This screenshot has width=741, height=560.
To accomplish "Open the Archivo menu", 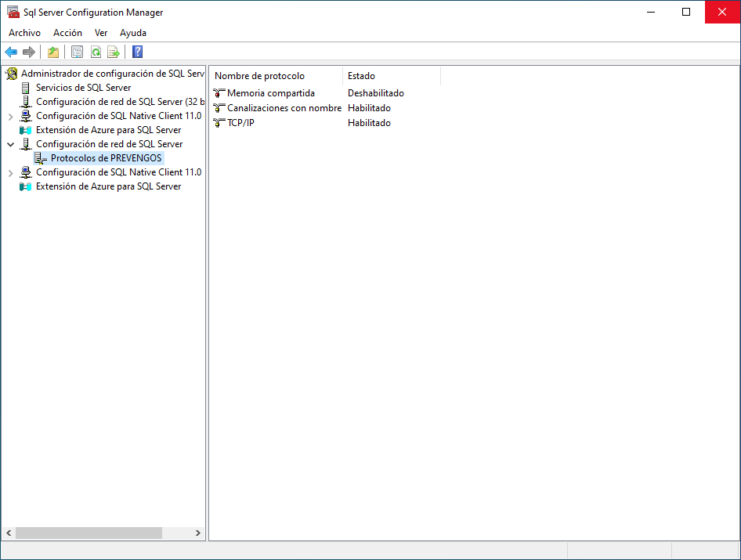I will click(x=24, y=33).
